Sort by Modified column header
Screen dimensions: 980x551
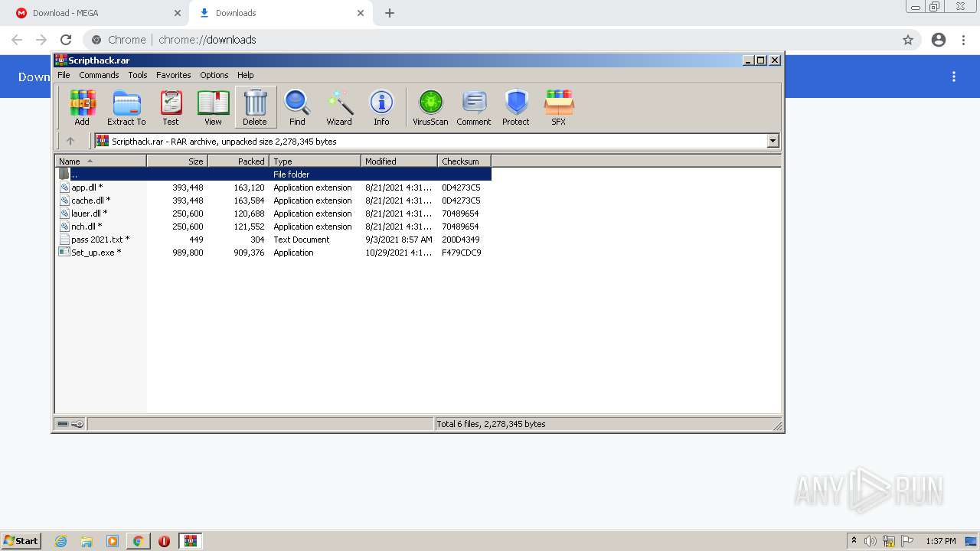point(399,161)
